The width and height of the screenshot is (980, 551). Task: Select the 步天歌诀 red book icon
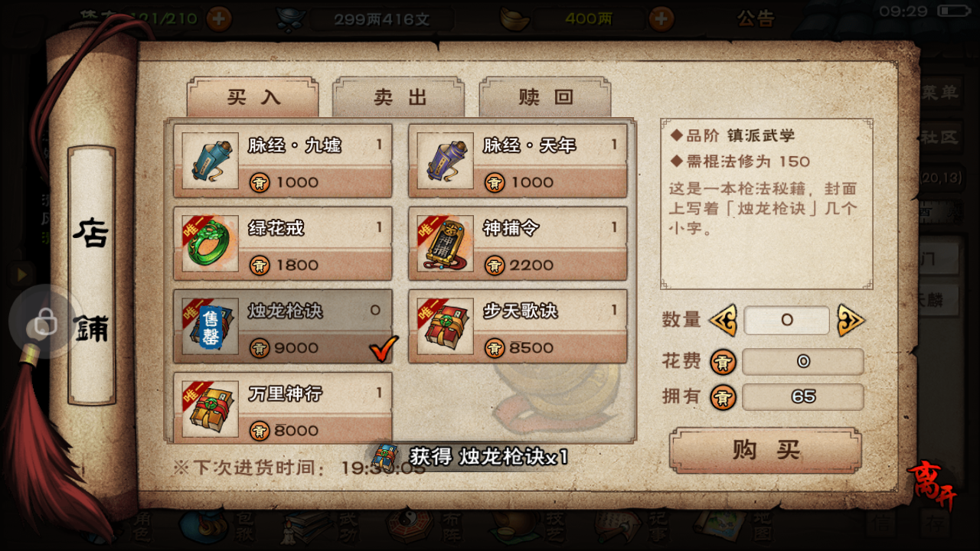[445, 326]
